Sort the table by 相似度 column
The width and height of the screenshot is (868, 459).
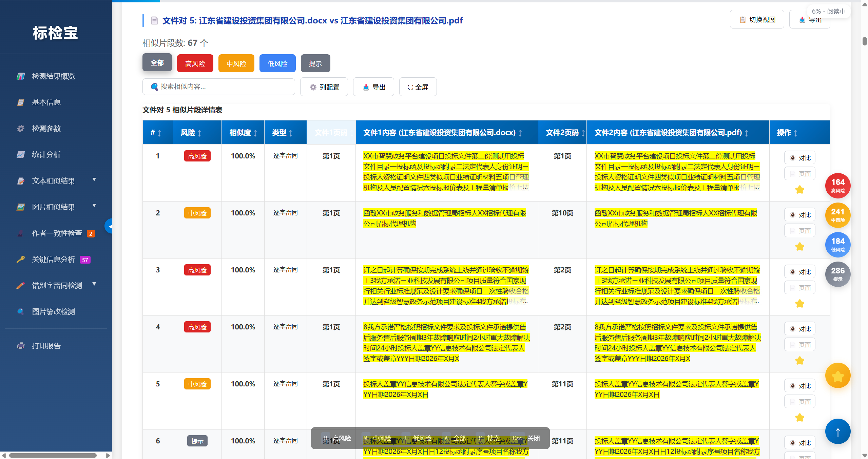click(x=243, y=133)
